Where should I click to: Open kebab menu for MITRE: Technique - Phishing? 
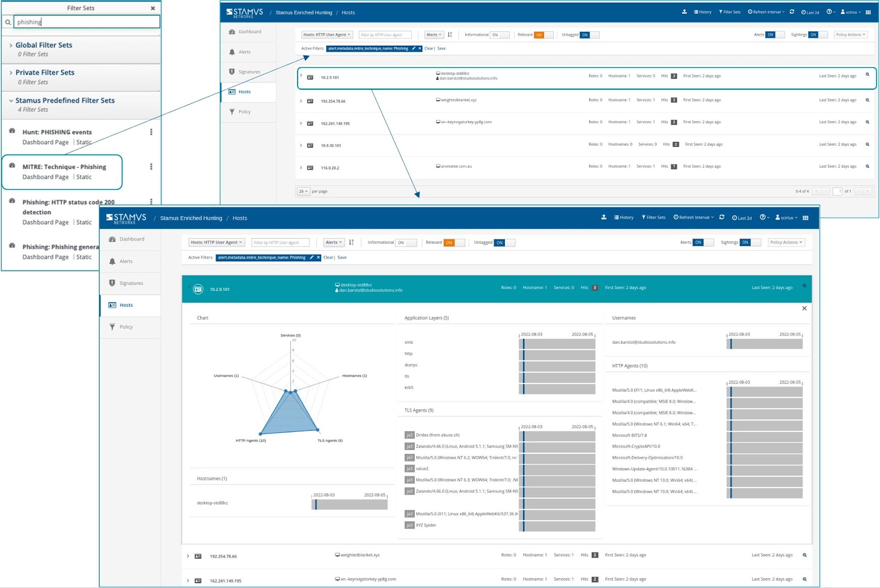click(151, 167)
